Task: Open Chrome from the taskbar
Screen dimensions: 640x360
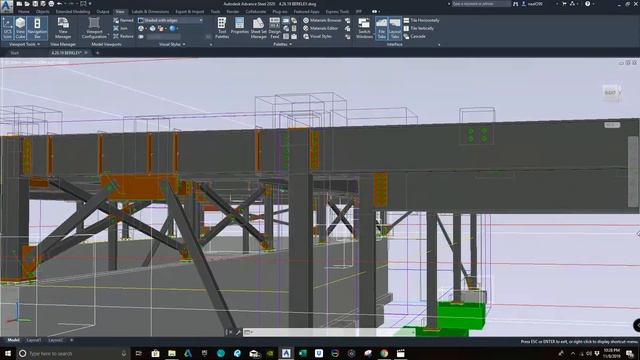Action: 384,353
